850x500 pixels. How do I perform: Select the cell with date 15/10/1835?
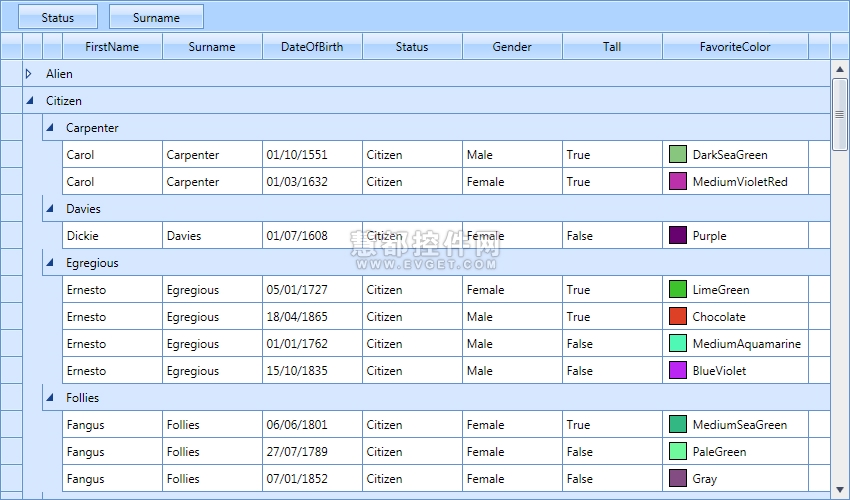click(x=312, y=371)
